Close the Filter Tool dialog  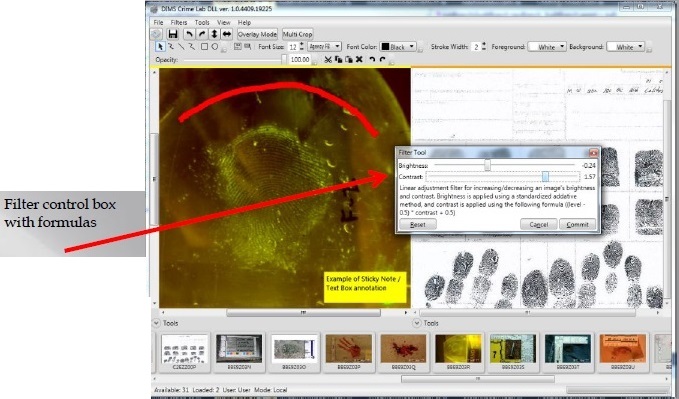[593, 152]
